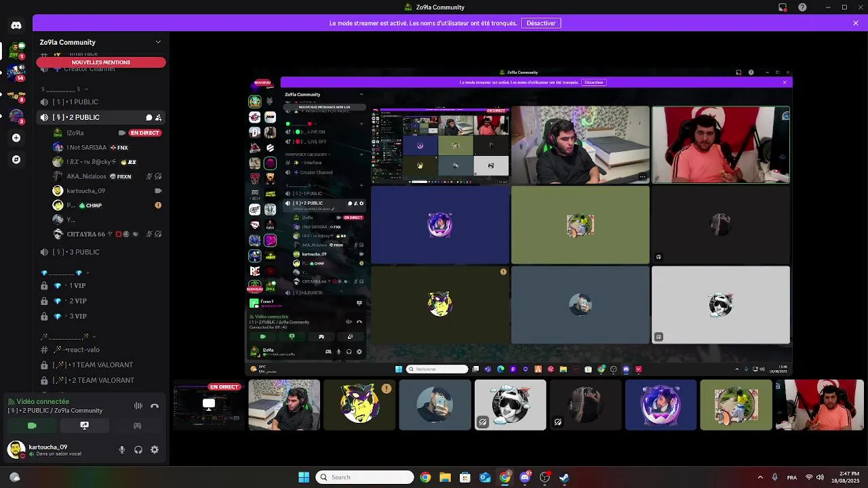Open the server with 2 notifications badge

coord(16,116)
